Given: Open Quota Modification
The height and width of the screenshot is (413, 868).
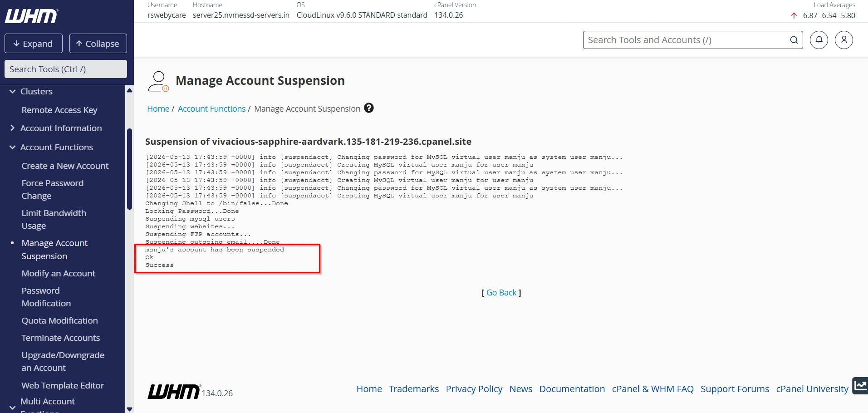Looking at the screenshot, I should (x=59, y=320).
